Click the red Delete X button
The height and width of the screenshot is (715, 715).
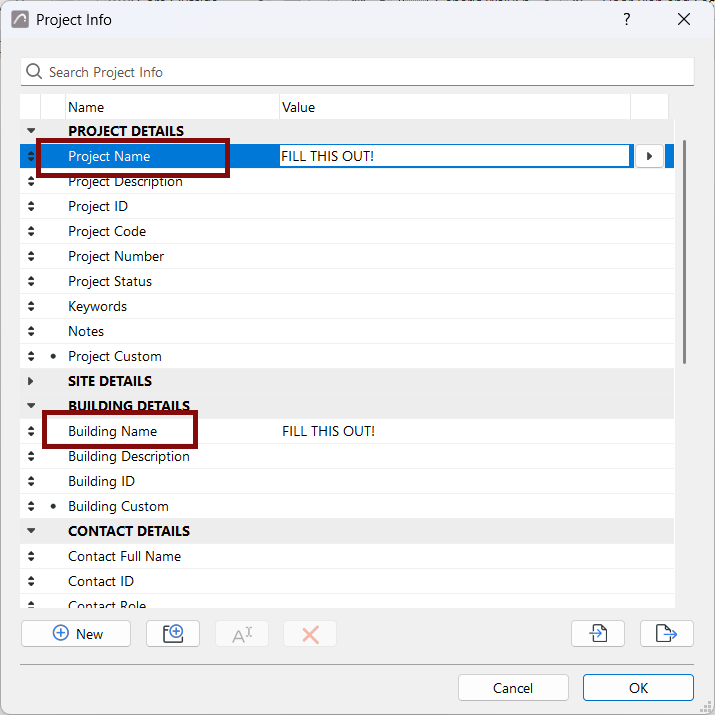[310, 633]
